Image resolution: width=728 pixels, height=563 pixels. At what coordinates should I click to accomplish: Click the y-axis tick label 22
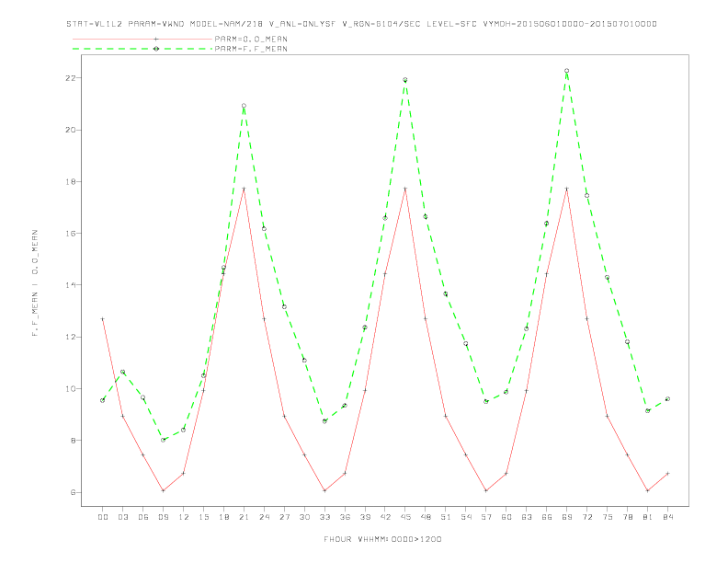point(70,78)
